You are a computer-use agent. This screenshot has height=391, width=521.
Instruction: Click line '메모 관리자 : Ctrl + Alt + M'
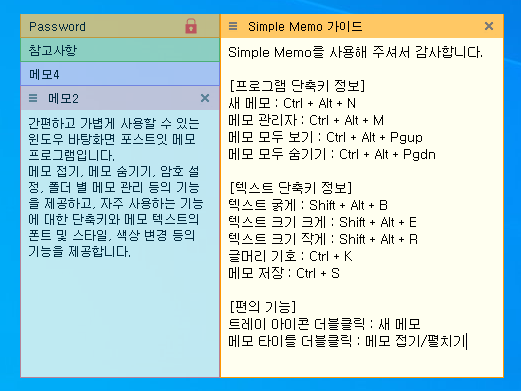click(x=306, y=120)
